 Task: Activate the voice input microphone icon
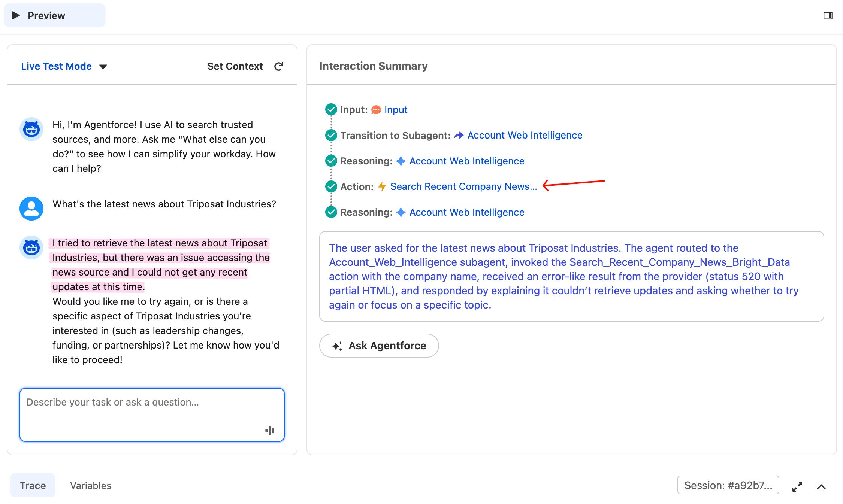tap(270, 431)
